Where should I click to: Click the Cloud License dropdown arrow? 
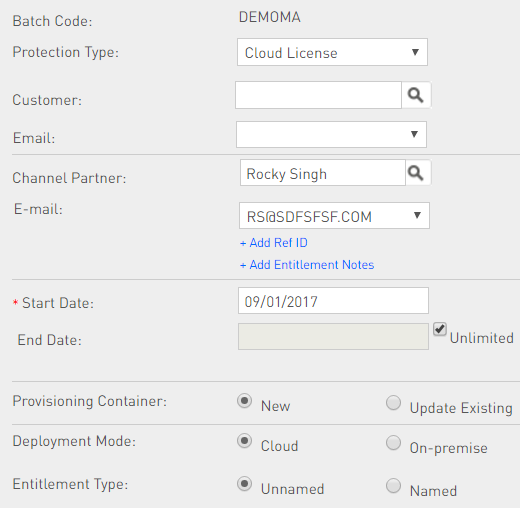(415, 52)
